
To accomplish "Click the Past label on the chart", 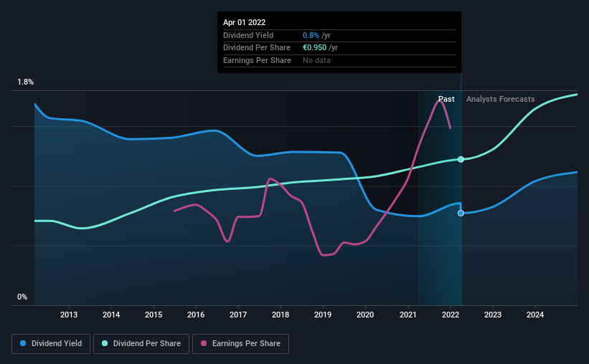I will pyautogui.click(x=446, y=99).
